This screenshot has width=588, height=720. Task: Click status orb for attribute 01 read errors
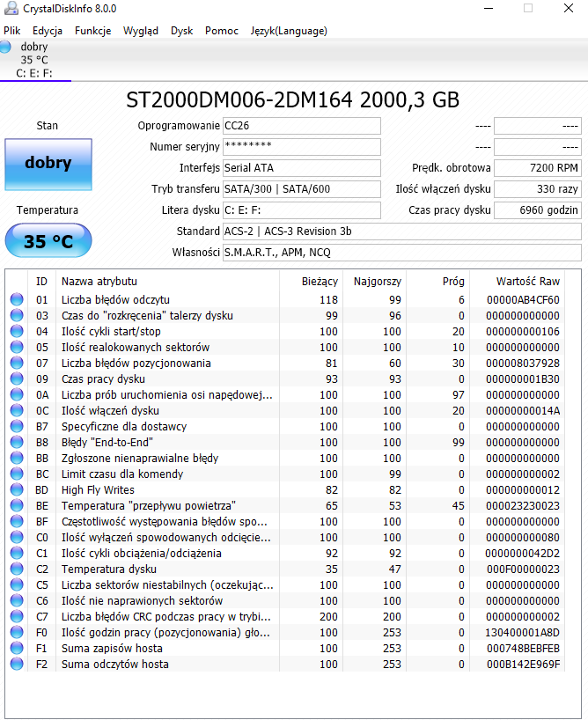[17, 299]
